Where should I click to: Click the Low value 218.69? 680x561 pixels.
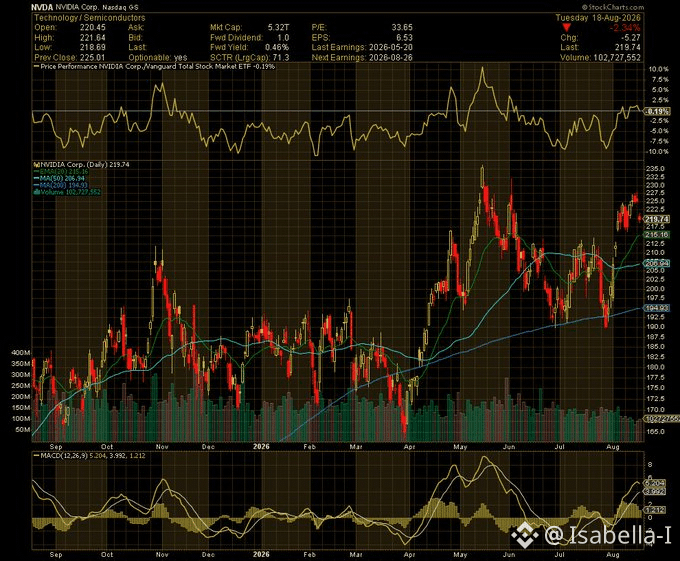tap(92, 47)
